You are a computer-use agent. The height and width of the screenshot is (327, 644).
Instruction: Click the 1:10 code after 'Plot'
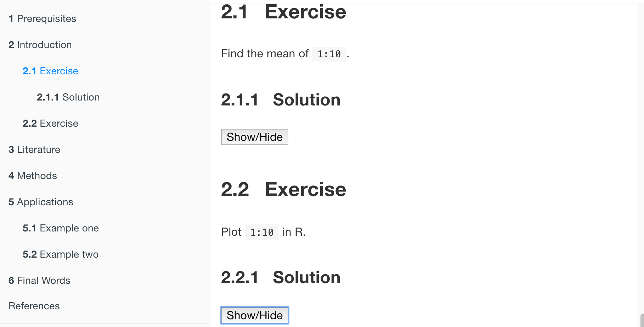click(x=262, y=233)
